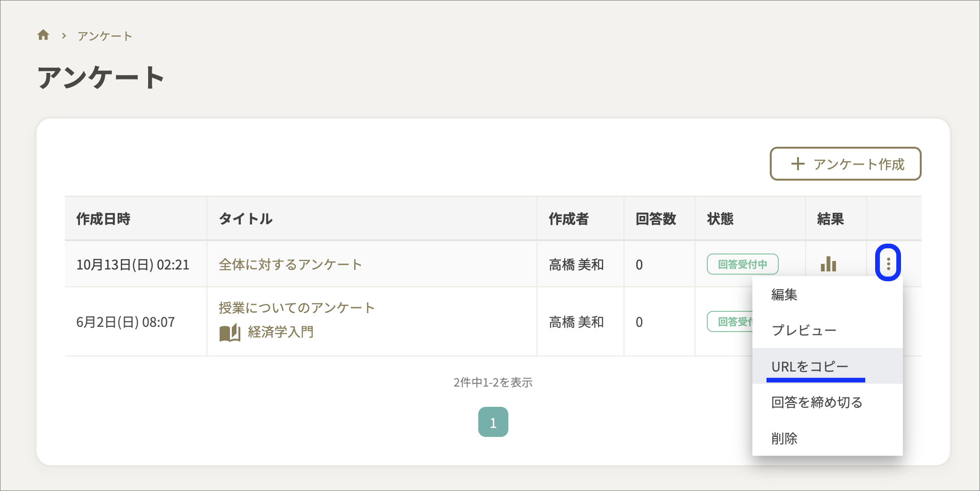Open 全体に対するアンケート title link

pyautogui.click(x=290, y=264)
